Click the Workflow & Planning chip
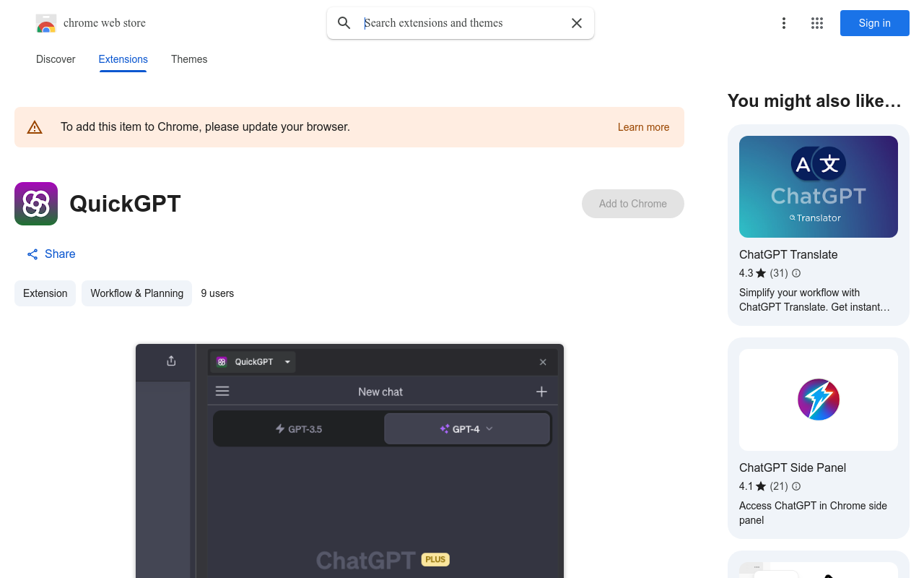Image resolution: width=924 pixels, height=578 pixels. pyautogui.click(x=136, y=293)
